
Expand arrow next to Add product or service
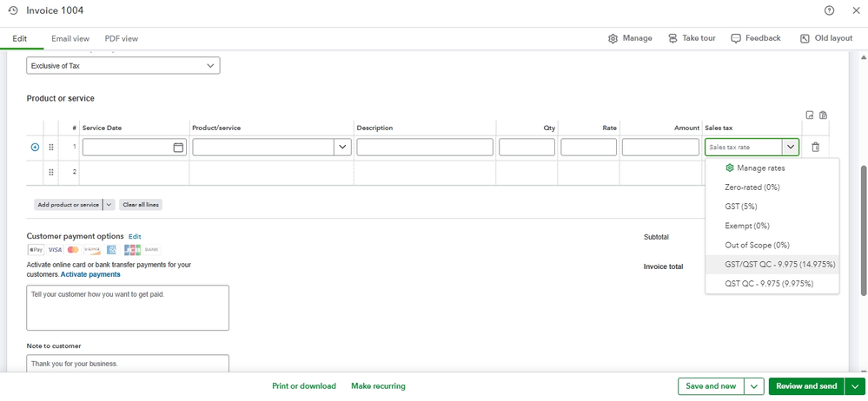109,205
